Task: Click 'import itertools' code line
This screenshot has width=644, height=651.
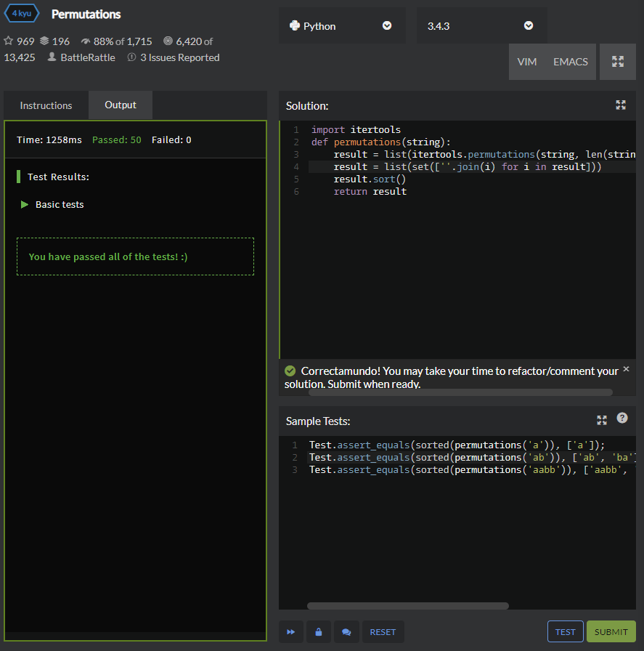Action: (x=356, y=129)
